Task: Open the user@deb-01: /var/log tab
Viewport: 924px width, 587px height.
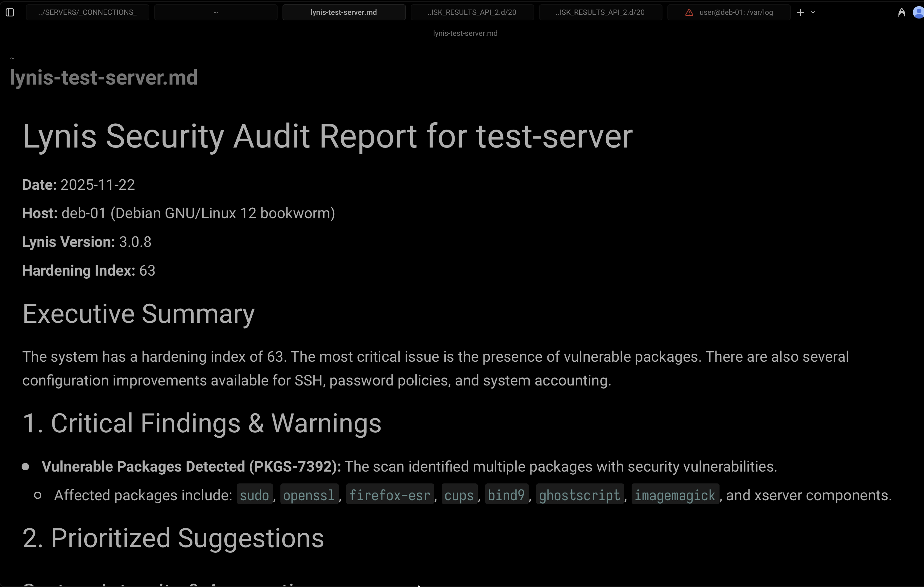Action: click(736, 12)
